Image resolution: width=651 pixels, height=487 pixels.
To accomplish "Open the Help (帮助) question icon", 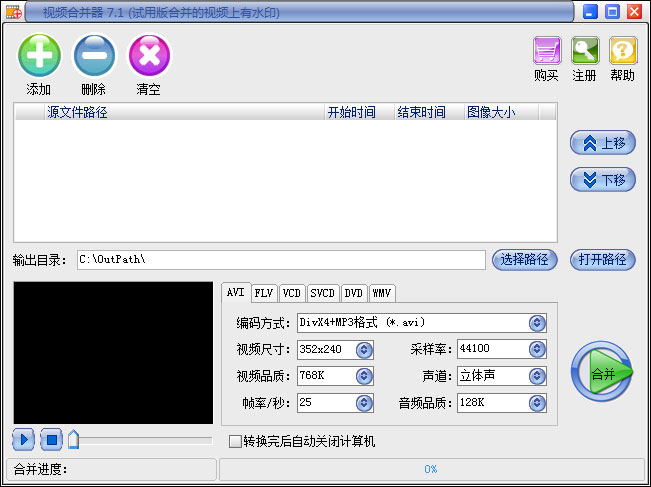I will click(623, 51).
